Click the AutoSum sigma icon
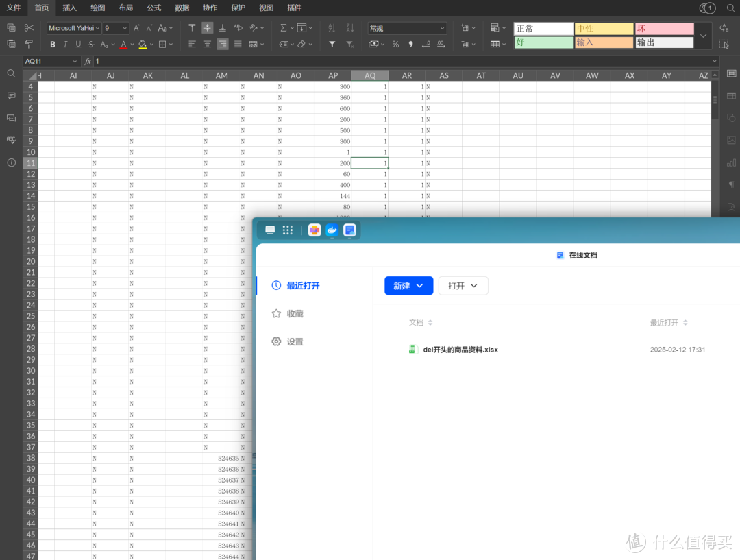Screen dimensions: 740x560 click(284, 28)
